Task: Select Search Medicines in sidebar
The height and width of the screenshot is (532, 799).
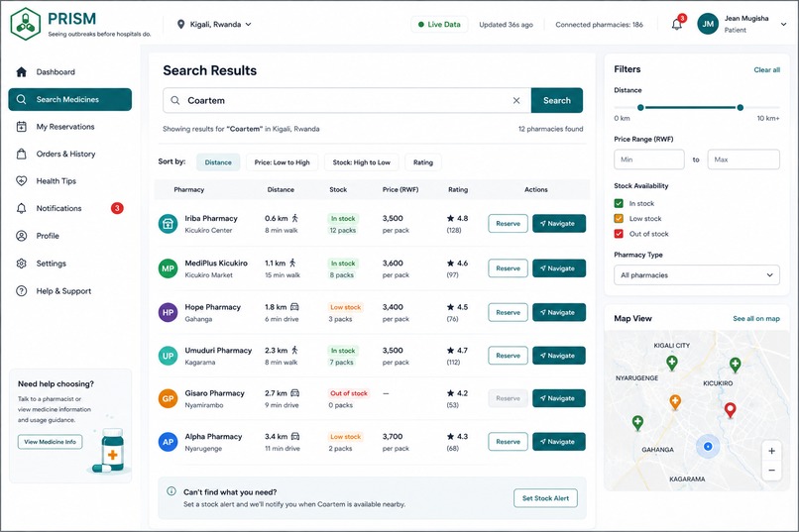Action: click(69, 99)
